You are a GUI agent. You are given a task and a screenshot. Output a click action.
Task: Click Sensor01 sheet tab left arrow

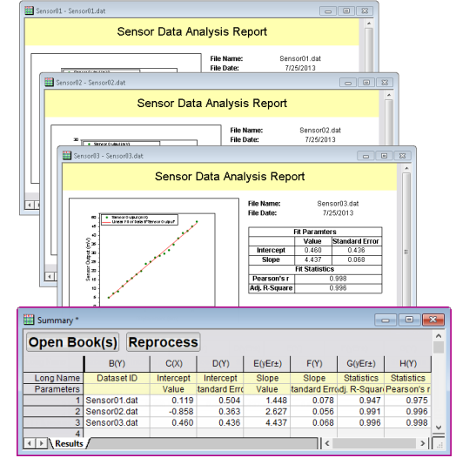(30, 205)
